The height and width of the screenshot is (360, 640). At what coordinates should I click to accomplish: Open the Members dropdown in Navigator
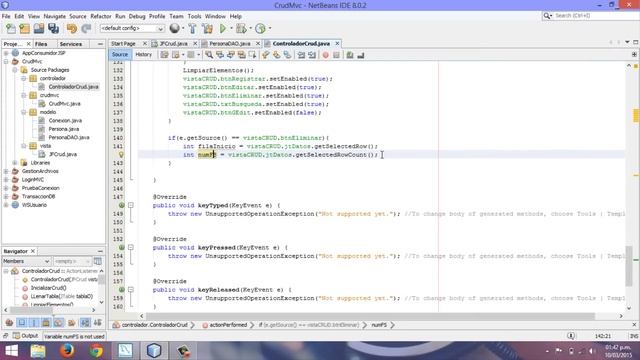point(26,261)
